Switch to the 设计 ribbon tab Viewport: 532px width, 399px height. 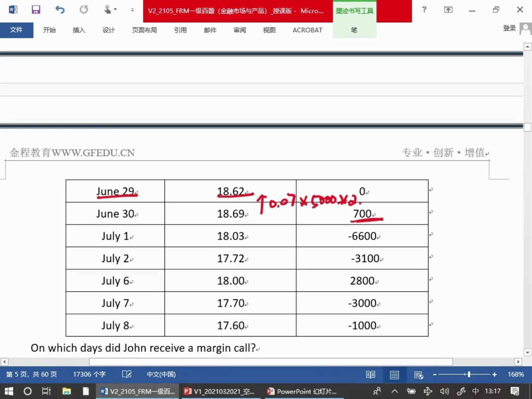point(109,30)
